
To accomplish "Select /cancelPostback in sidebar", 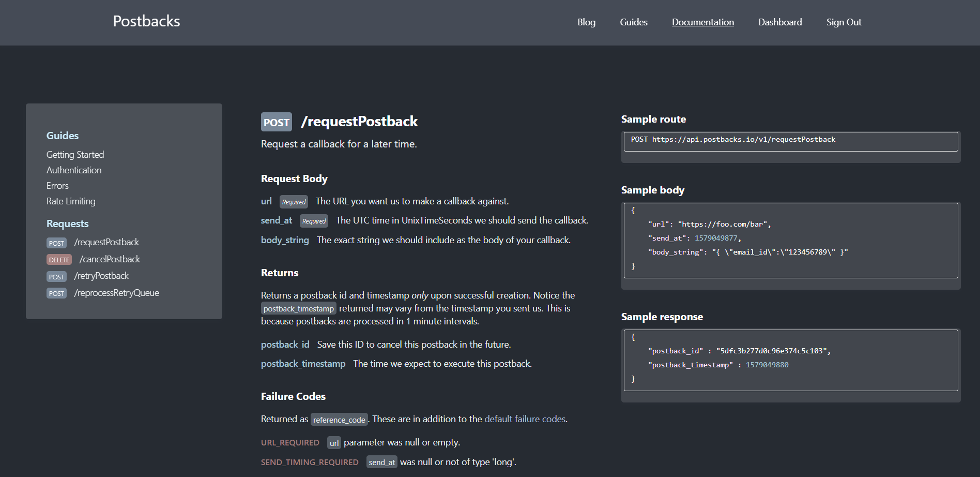I will click(110, 259).
